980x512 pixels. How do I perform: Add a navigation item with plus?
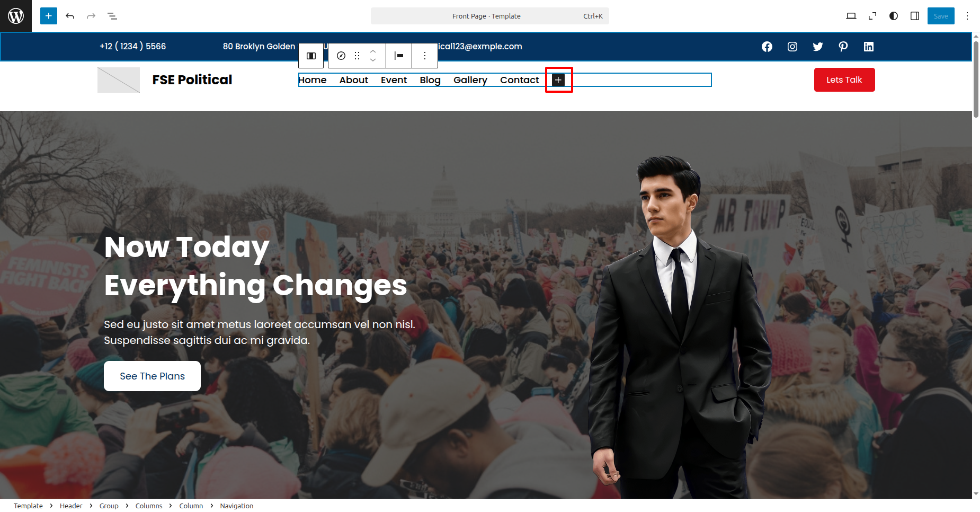click(558, 80)
